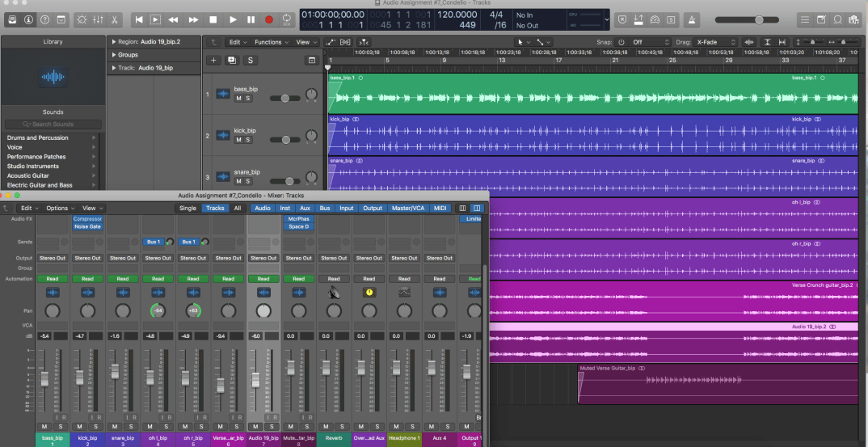Click the master volume slider in toolbar
Screen dimensions: 868x447
coord(748,19)
